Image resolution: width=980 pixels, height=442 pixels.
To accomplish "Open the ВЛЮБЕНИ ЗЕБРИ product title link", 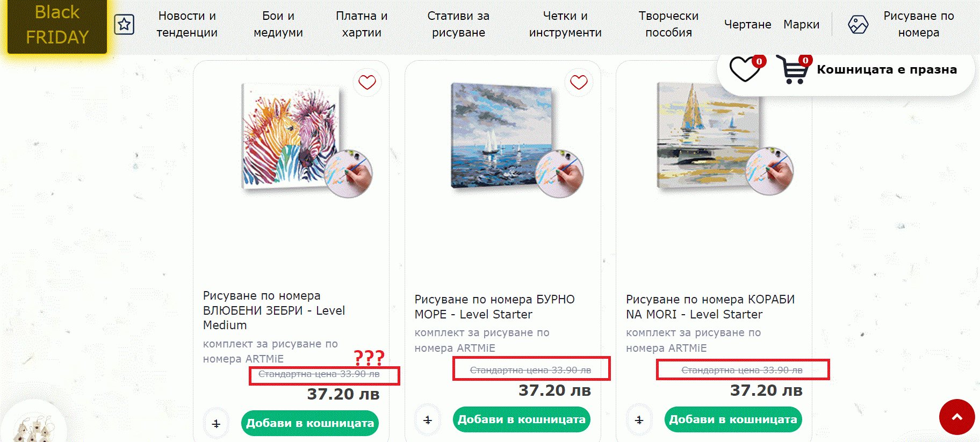I will click(x=273, y=310).
